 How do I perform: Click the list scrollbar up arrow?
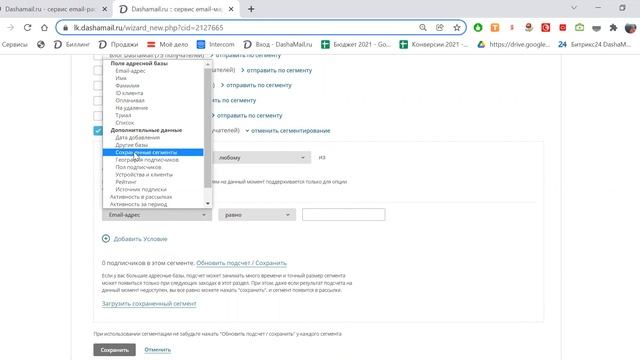[208, 64]
